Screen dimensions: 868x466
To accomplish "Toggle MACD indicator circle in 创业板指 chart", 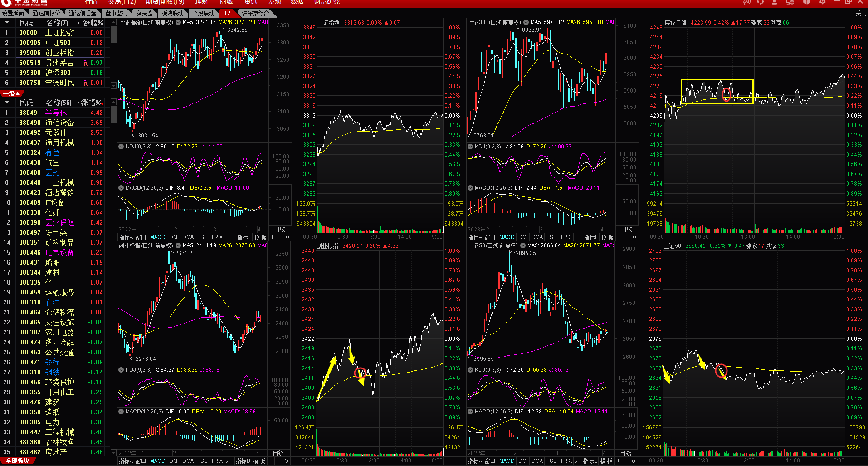I will pyautogui.click(x=121, y=412).
